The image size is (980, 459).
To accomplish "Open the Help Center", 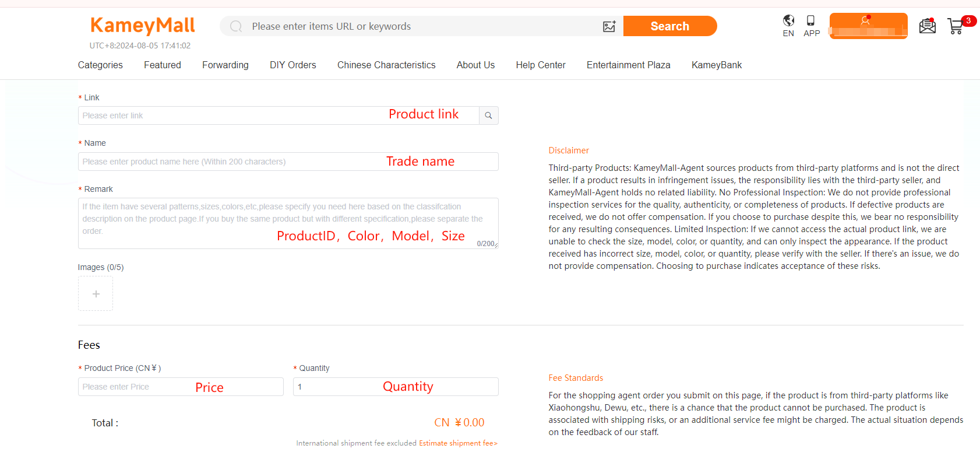I will click(x=541, y=65).
